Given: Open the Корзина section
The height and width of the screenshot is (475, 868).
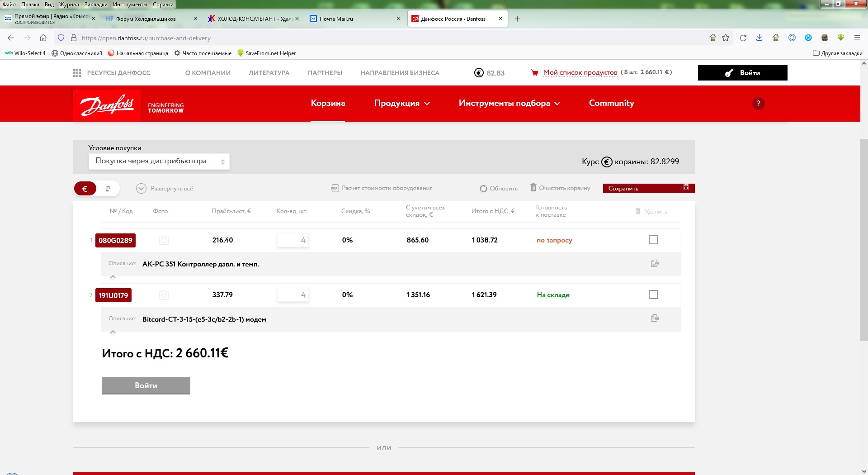Looking at the screenshot, I should tap(328, 104).
